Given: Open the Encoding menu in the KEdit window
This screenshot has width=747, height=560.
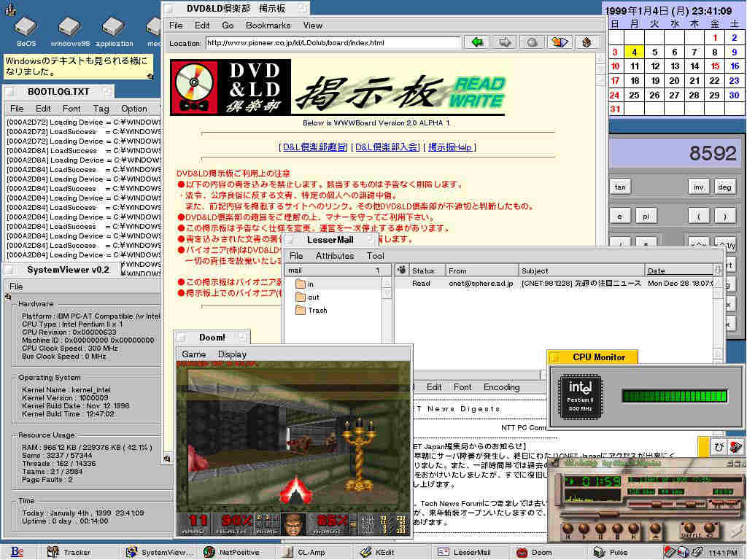Looking at the screenshot, I should pyautogui.click(x=502, y=387).
